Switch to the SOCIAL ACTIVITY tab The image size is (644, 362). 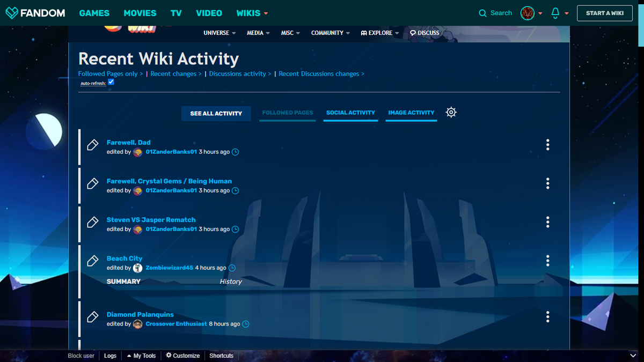350,113
